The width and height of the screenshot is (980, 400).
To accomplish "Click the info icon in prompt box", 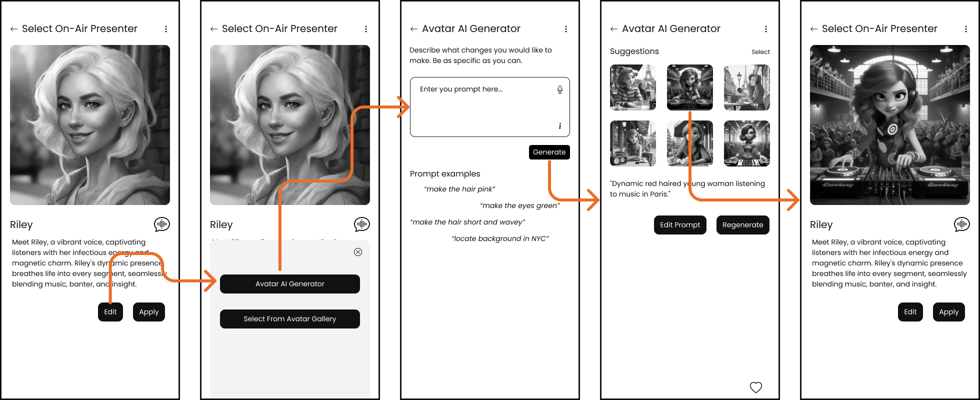I will pos(560,126).
